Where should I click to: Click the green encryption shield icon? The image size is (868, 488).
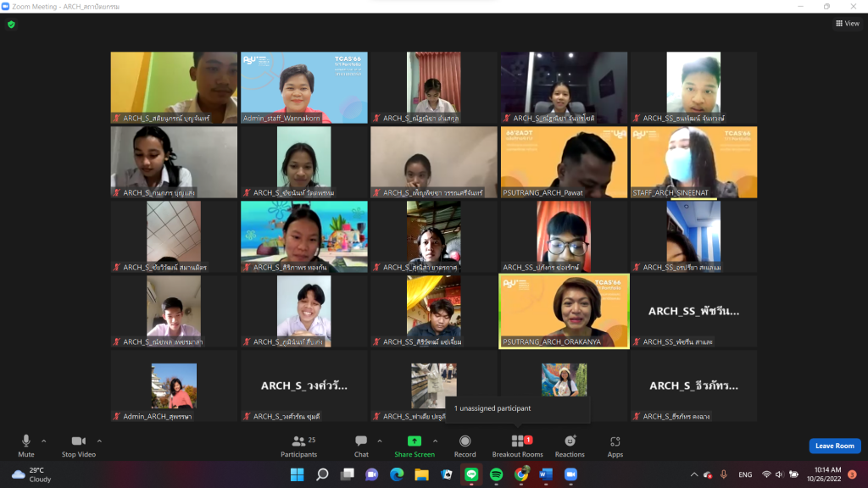[x=11, y=25]
